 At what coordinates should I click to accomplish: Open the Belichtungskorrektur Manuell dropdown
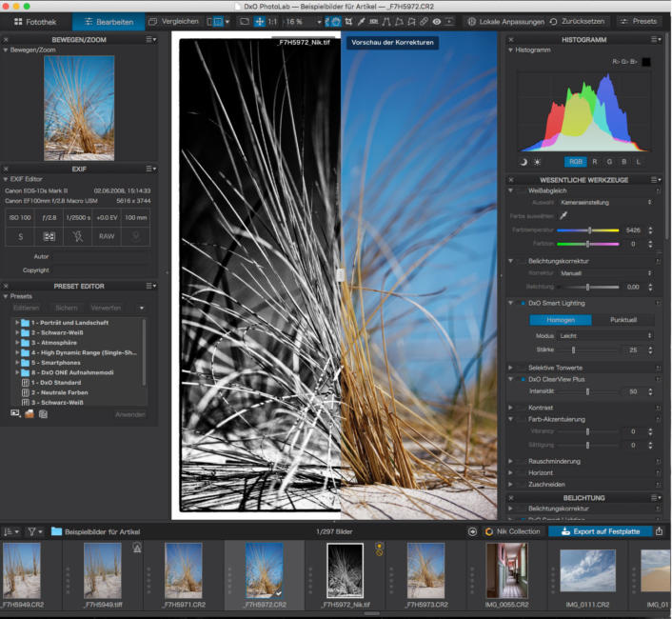tap(605, 273)
